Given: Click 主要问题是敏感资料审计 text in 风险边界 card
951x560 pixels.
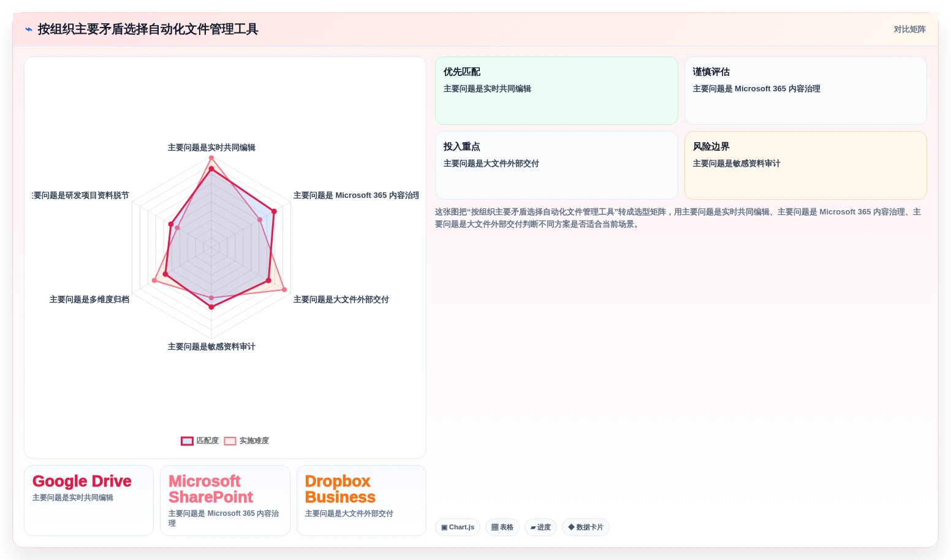Looking at the screenshot, I should (x=737, y=164).
